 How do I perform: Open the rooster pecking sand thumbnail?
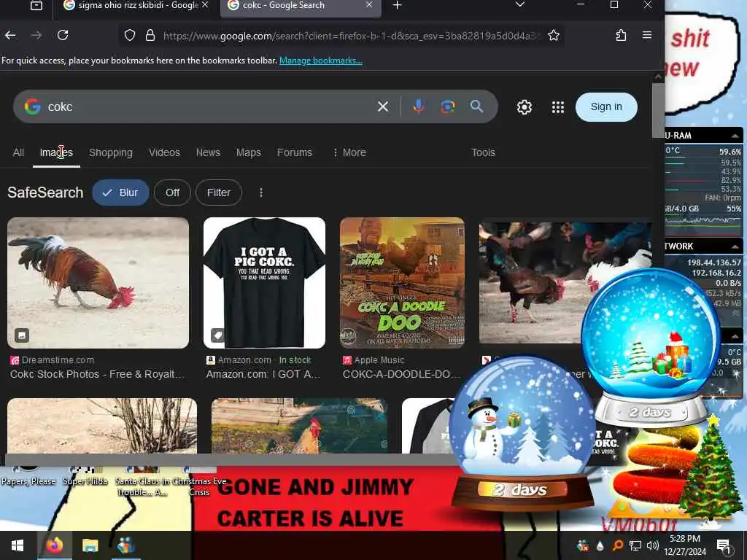pos(98,283)
